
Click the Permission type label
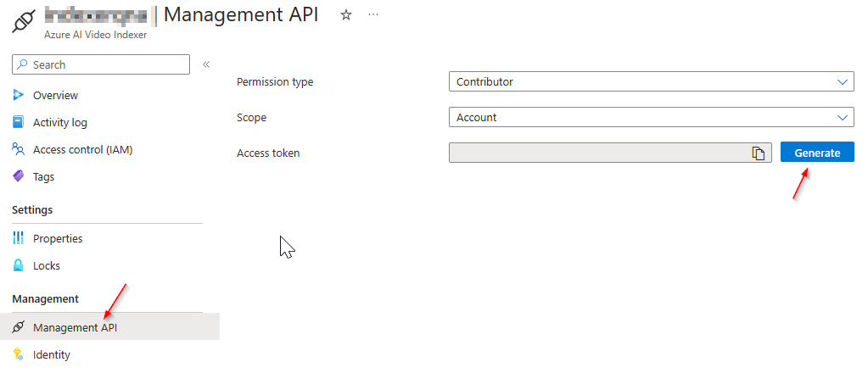pos(275,82)
